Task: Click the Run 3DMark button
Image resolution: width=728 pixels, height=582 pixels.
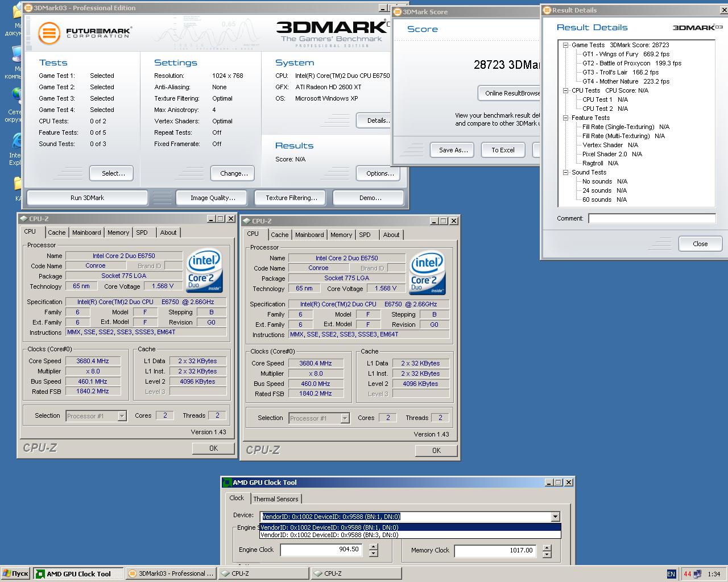Action: (x=87, y=198)
